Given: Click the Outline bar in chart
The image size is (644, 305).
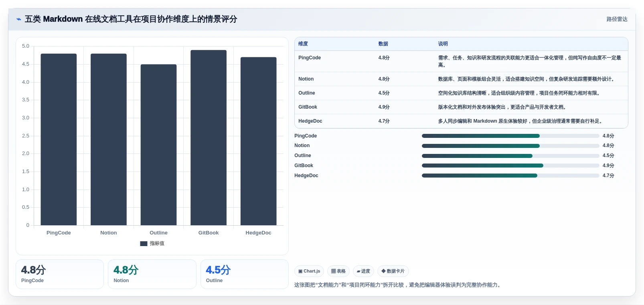Looking at the screenshot, I should [x=158, y=145].
